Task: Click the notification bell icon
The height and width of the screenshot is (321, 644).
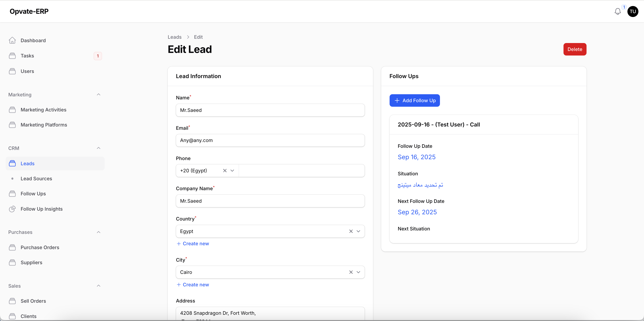Action: (x=618, y=11)
